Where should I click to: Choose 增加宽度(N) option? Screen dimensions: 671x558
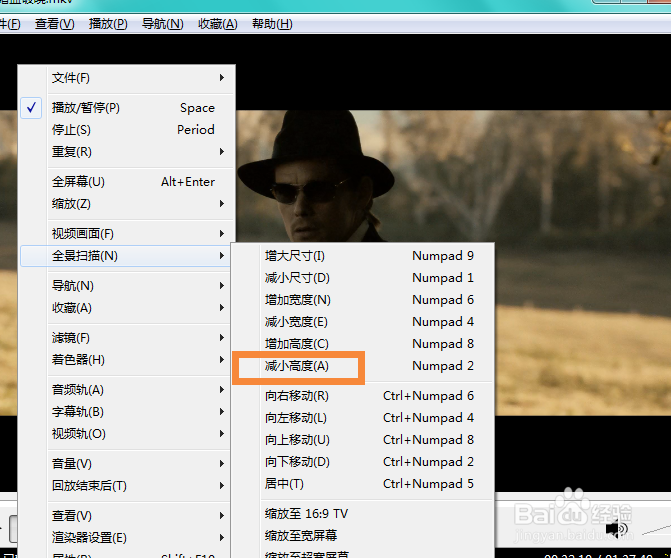coord(363,300)
